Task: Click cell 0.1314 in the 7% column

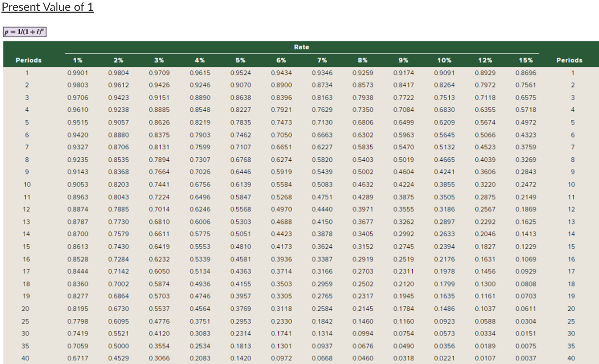Action: click(x=322, y=334)
